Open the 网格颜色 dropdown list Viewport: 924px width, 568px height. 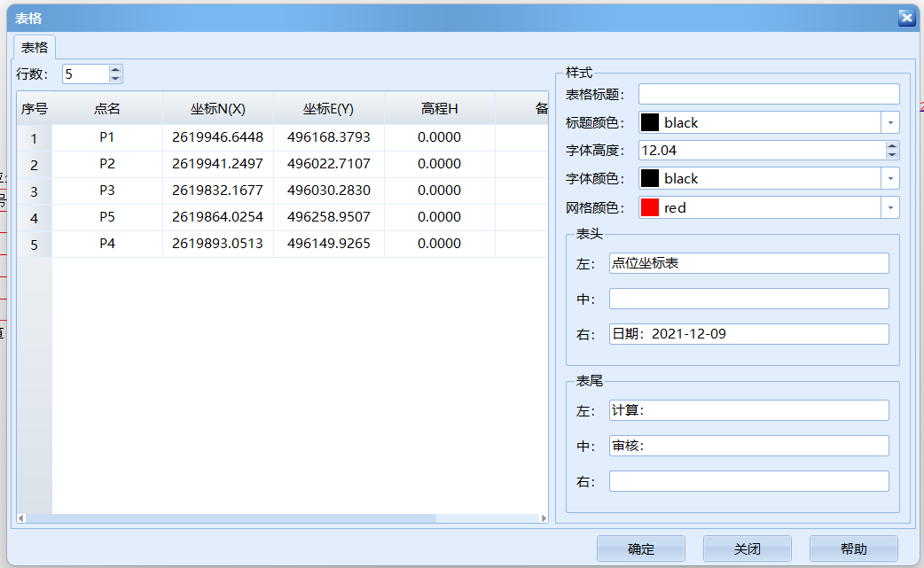(x=890, y=207)
